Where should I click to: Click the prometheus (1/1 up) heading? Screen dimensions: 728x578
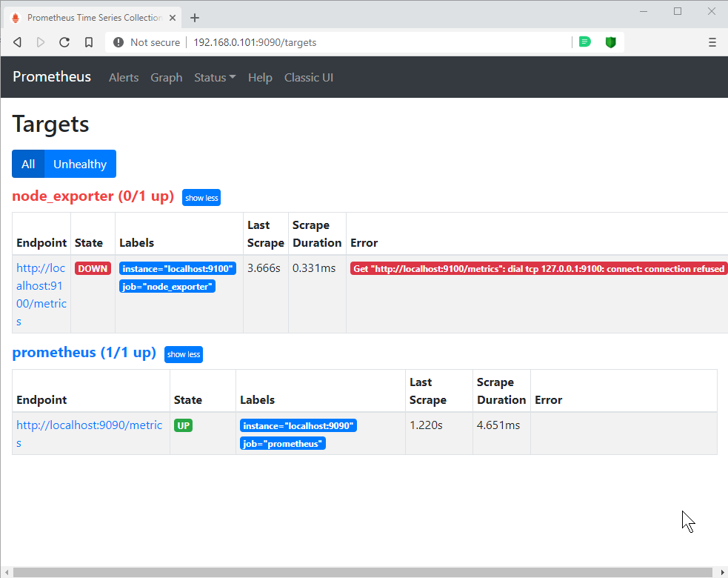click(84, 352)
